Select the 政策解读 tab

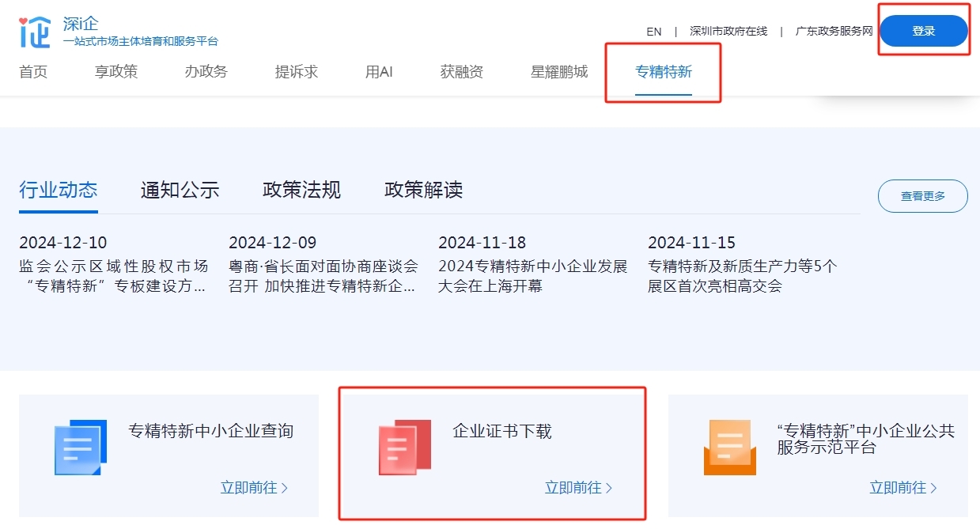pyautogui.click(x=423, y=191)
